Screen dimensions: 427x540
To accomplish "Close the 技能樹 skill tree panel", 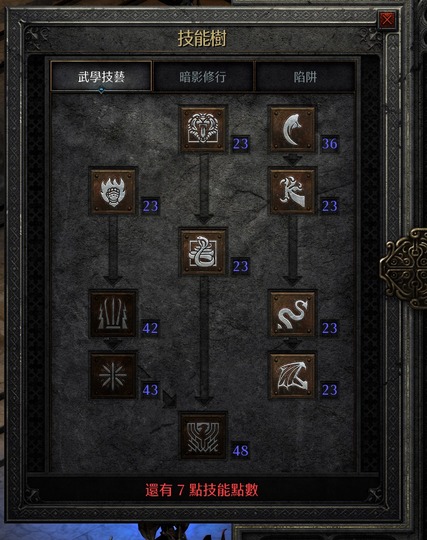I will 387,20.
